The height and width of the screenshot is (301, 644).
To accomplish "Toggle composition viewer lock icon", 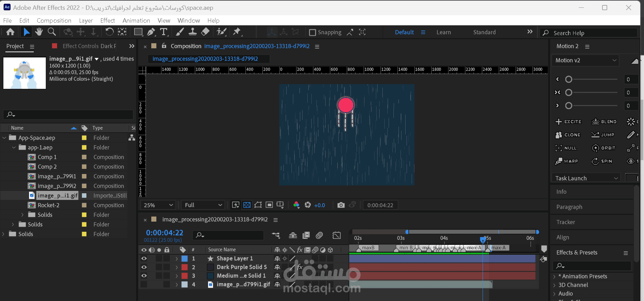I will (x=164, y=46).
